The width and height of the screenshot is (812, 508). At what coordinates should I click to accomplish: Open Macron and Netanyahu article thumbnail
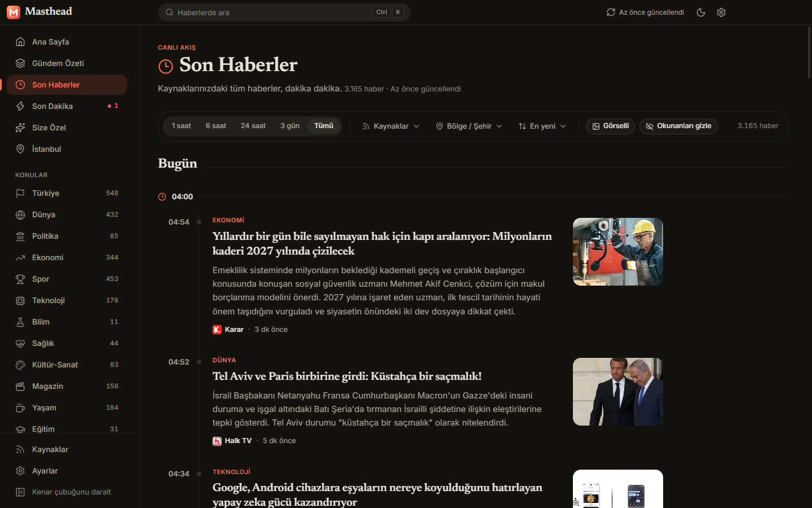tap(618, 392)
